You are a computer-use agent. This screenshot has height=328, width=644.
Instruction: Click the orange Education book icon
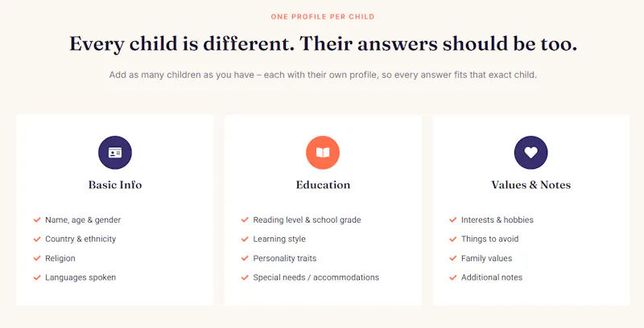323,153
